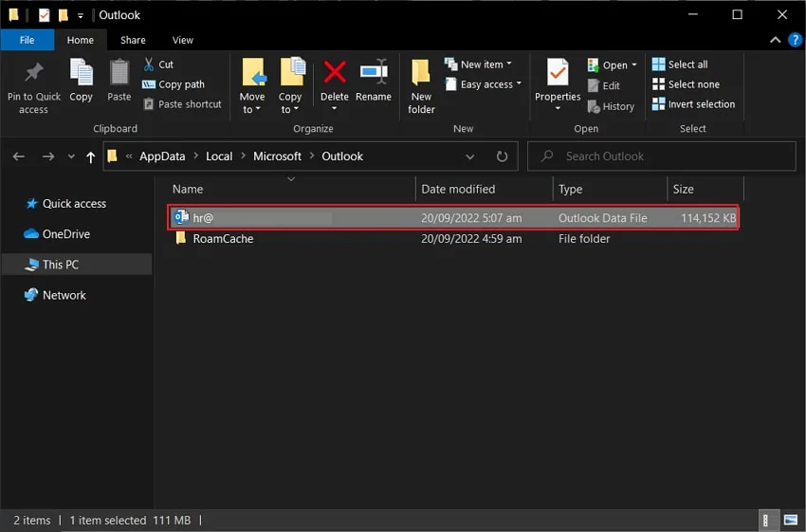Click Paste shortcut in ribbon
The image size is (806, 532).
coord(182,104)
